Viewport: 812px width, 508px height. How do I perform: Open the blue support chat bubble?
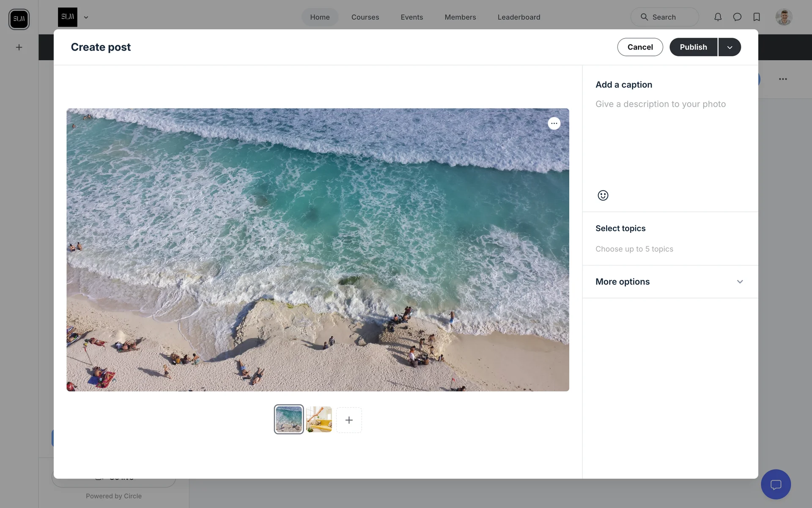click(x=776, y=484)
